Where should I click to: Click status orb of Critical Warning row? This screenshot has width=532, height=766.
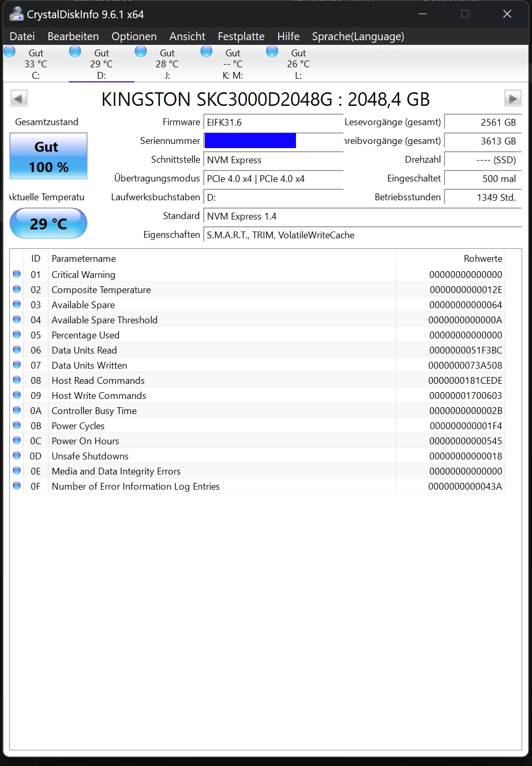pos(17,274)
